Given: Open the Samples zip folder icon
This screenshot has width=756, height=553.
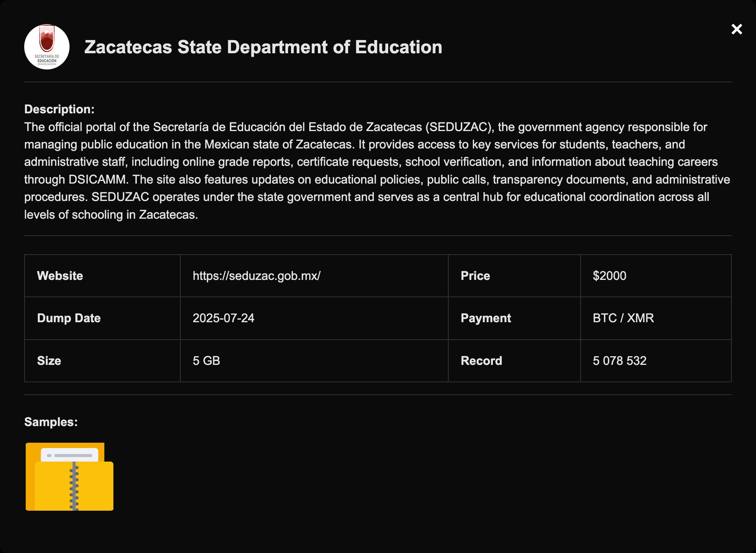Looking at the screenshot, I should pyautogui.click(x=70, y=477).
